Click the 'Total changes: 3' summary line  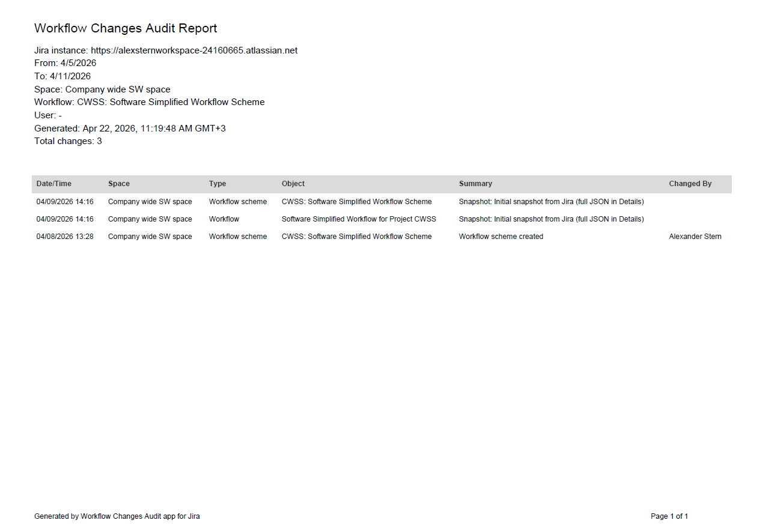(68, 141)
